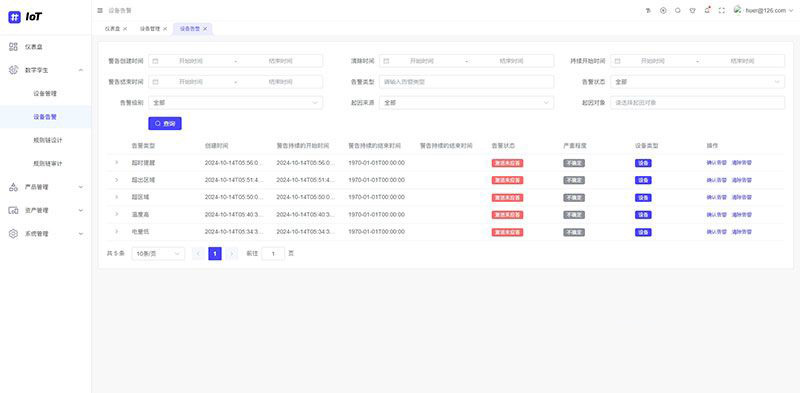Click 清除时间 end time field
This screenshot has height=393, width=800.
pos(511,61)
